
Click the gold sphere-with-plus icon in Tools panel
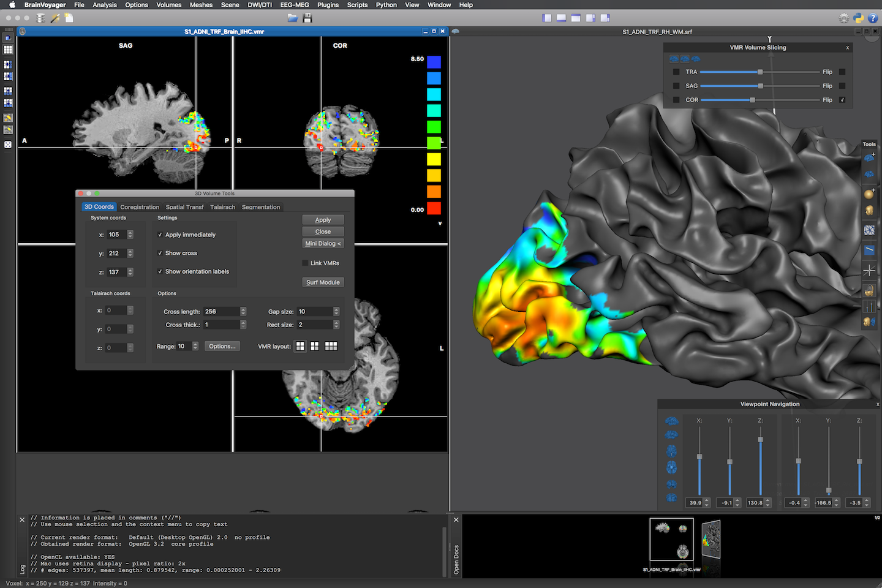pos(869,194)
